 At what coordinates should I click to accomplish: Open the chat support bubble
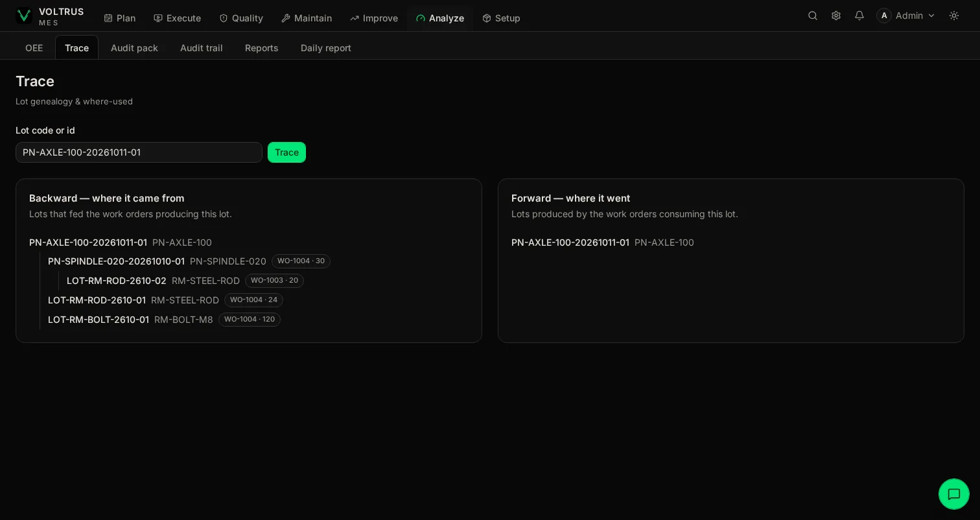(954, 494)
